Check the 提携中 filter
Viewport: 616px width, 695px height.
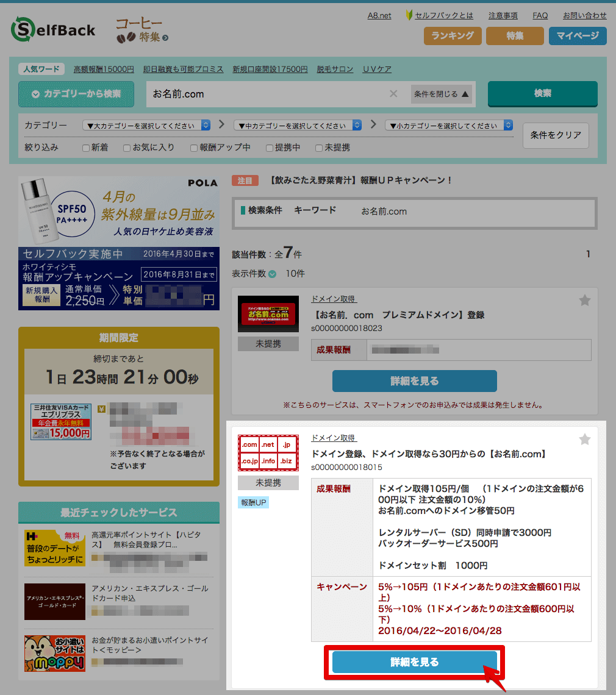tap(269, 148)
